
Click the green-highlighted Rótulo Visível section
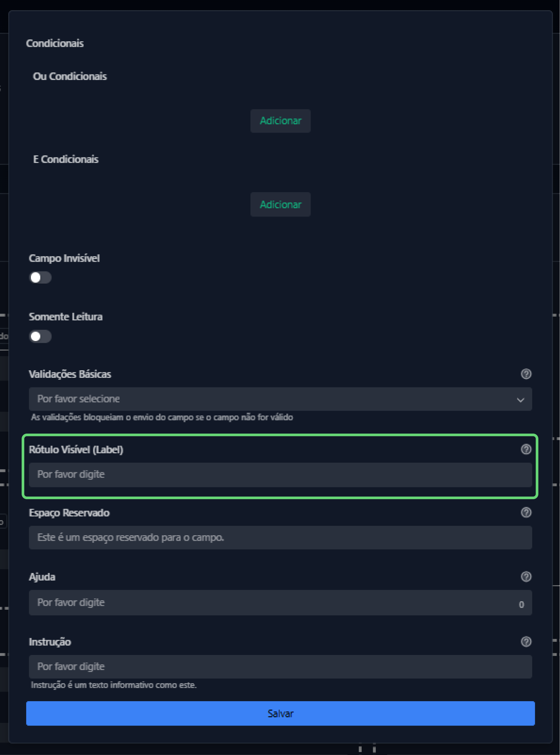click(280, 464)
